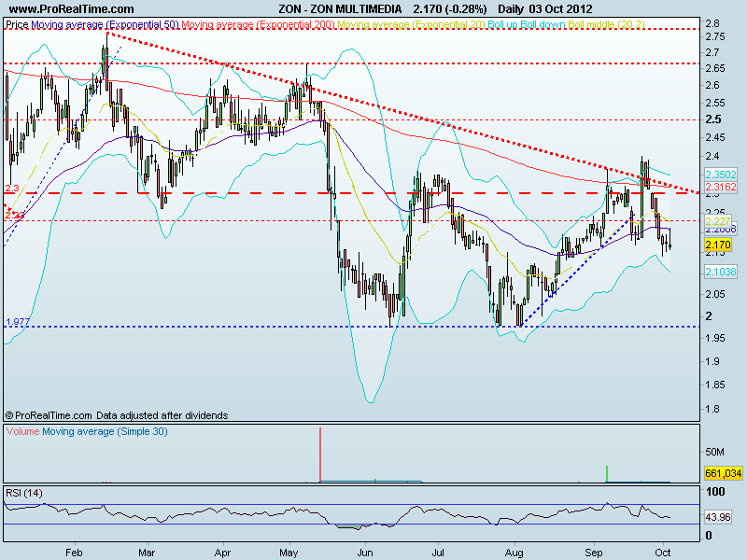Click the 2.3502 Bollinger upper value tag
This screenshot has height=560, width=747.
(x=721, y=175)
